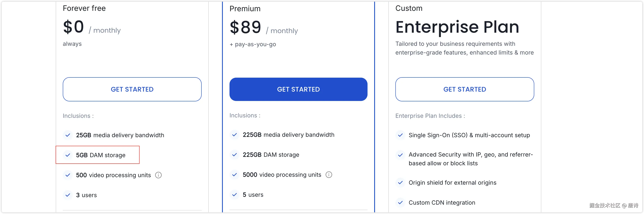This screenshot has width=644, height=214.
Task: Click the 5GB DAM storage text
Action: (101, 155)
